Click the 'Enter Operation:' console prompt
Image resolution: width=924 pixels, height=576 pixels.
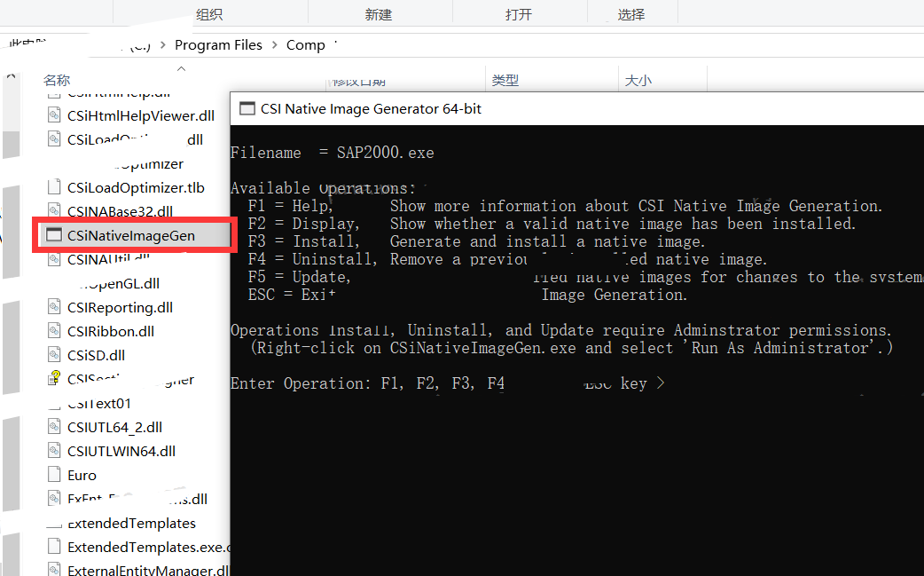click(448, 383)
